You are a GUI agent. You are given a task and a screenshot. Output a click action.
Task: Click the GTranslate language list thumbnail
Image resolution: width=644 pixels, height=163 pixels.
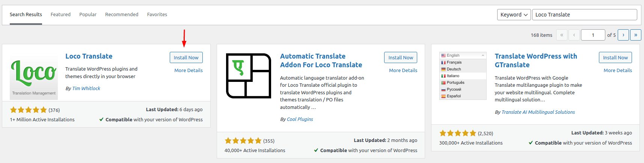click(x=463, y=76)
